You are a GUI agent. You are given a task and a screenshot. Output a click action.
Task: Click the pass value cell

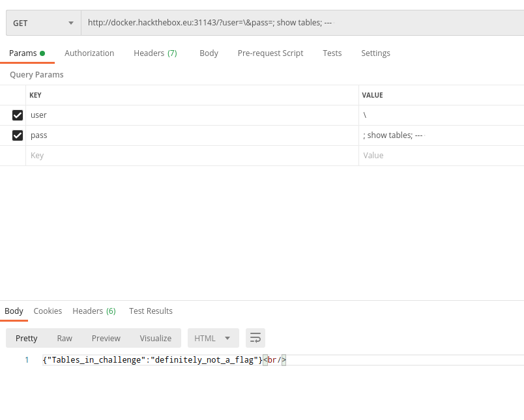click(440, 135)
